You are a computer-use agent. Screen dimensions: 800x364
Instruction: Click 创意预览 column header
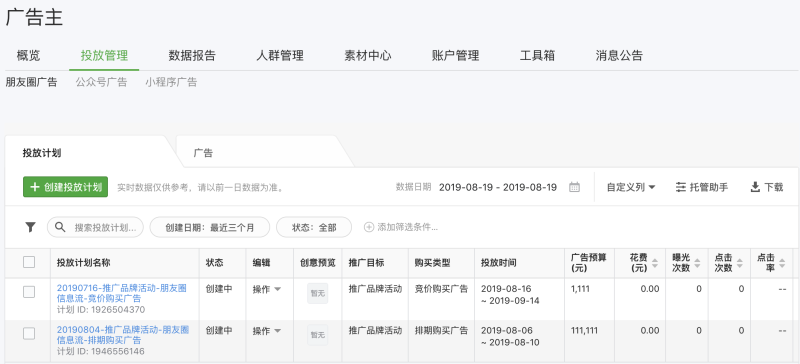[x=317, y=263]
